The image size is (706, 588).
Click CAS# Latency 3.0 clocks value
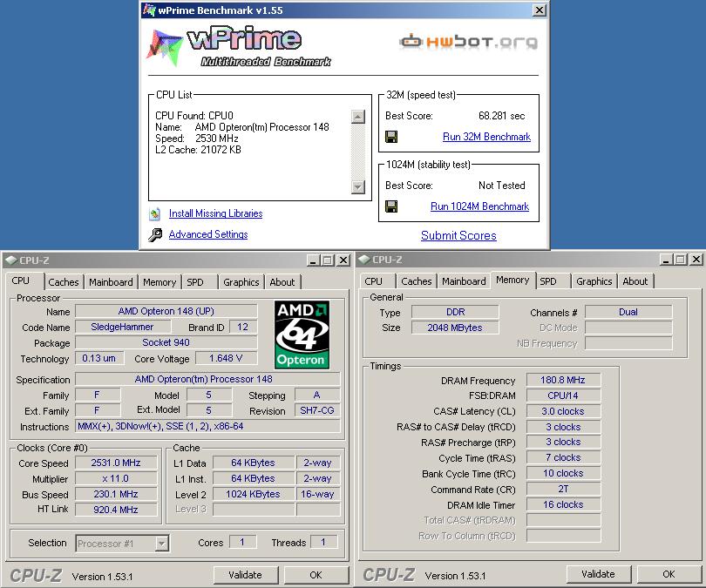tap(563, 411)
